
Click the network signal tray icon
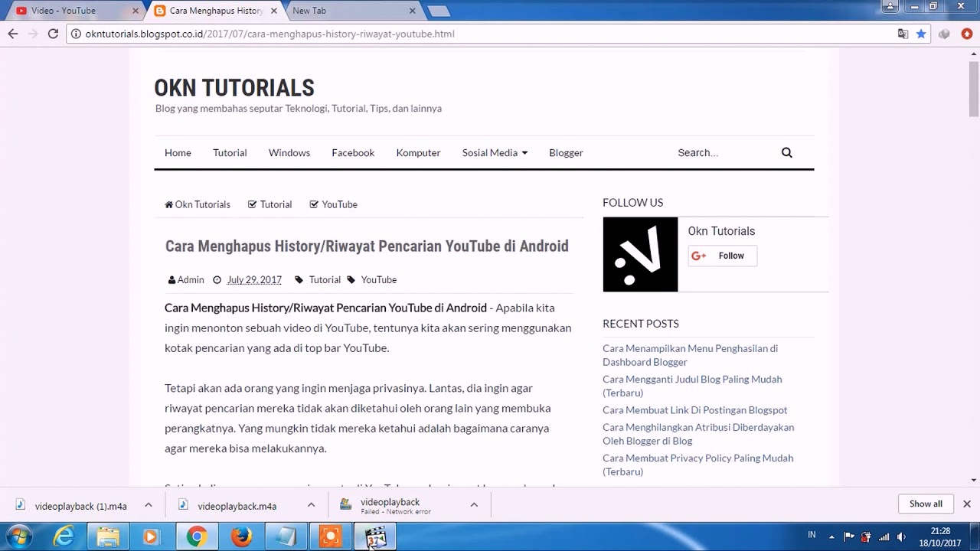pos(884,536)
